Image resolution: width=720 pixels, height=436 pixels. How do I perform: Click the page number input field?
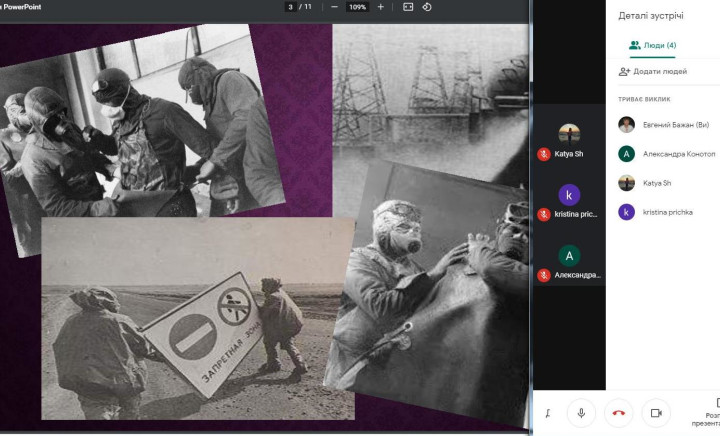[291, 7]
